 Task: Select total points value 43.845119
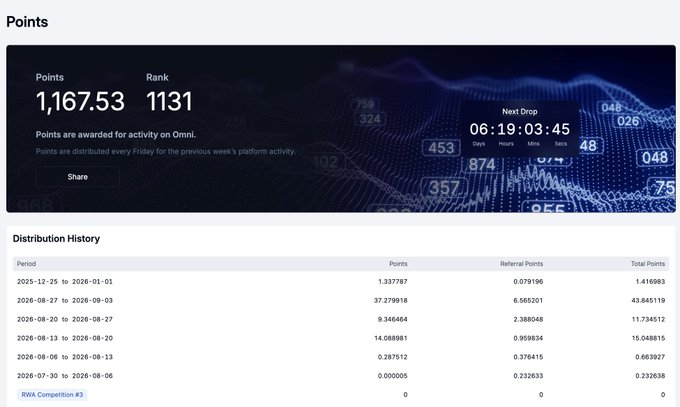click(648, 300)
